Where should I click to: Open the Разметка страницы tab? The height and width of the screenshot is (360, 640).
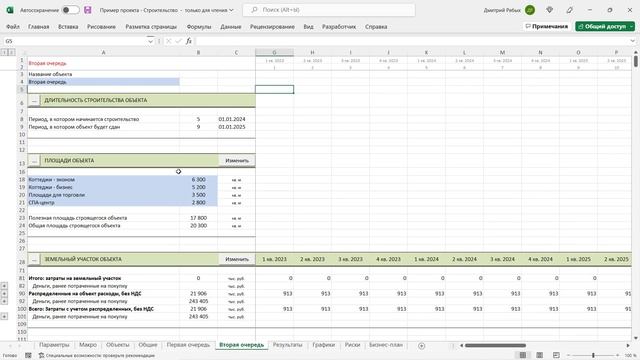[x=151, y=27]
